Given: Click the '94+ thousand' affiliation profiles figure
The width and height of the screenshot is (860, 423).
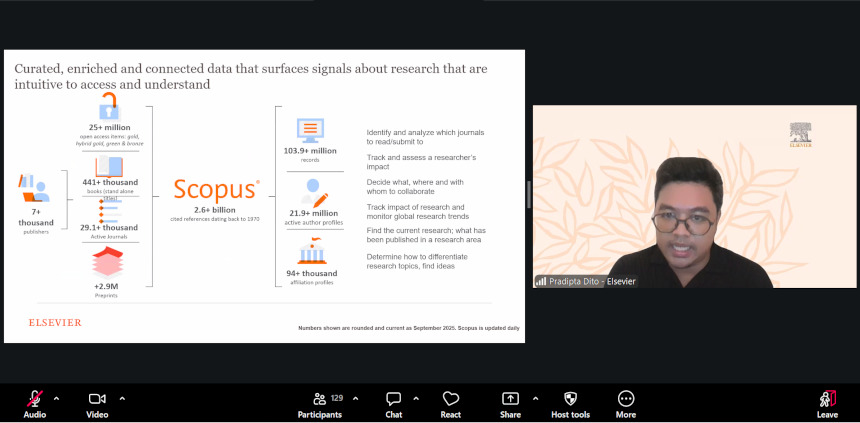Looking at the screenshot, I should pyautogui.click(x=312, y=273).
